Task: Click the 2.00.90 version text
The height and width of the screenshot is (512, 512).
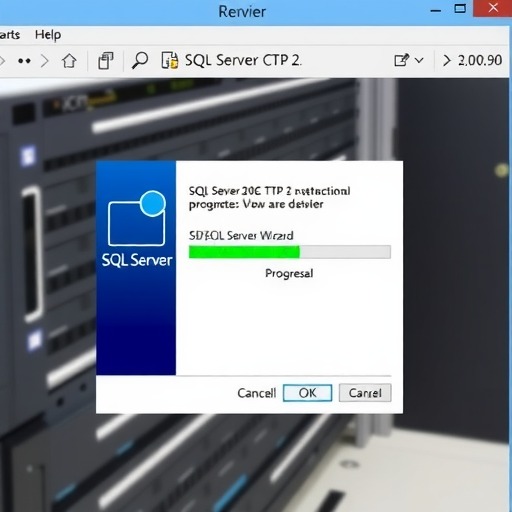Action: [x=480, y=60]
